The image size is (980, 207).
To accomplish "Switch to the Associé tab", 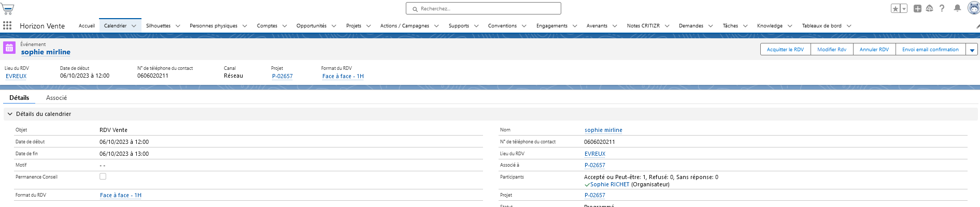I will coord(56,98).
